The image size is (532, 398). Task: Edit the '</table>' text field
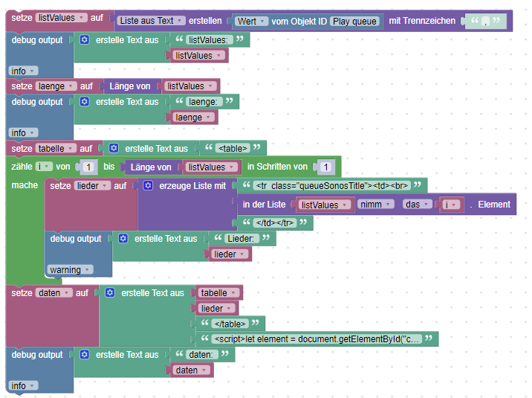pos(230,324)
